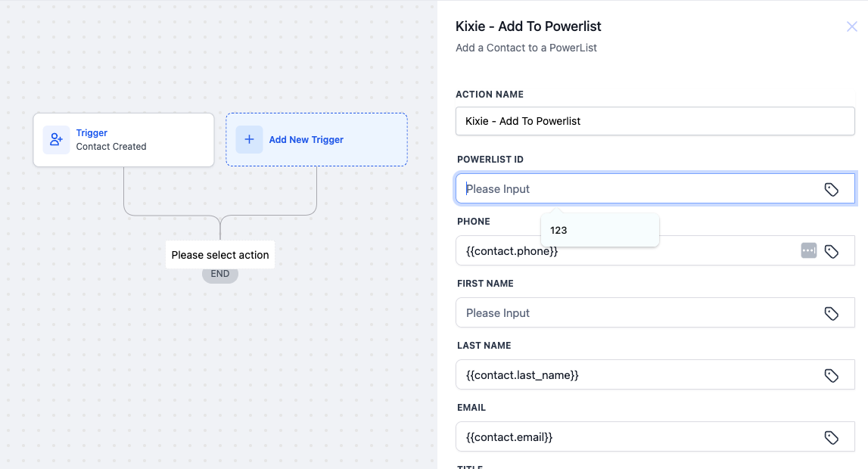Click the Email field with contact.email
Image resolution: width=868 pixels, height=469 pixels.
[655, 436]
